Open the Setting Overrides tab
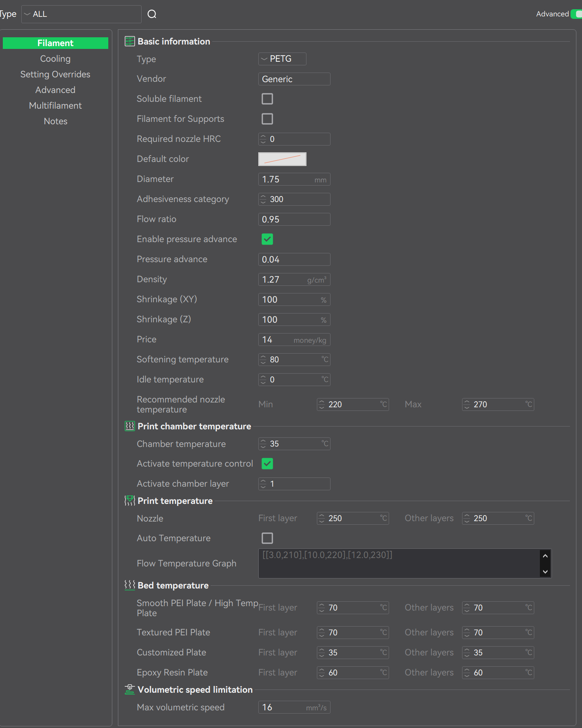Image resolution: width=582 pixels, height=728 pixels. click(55, 75)
